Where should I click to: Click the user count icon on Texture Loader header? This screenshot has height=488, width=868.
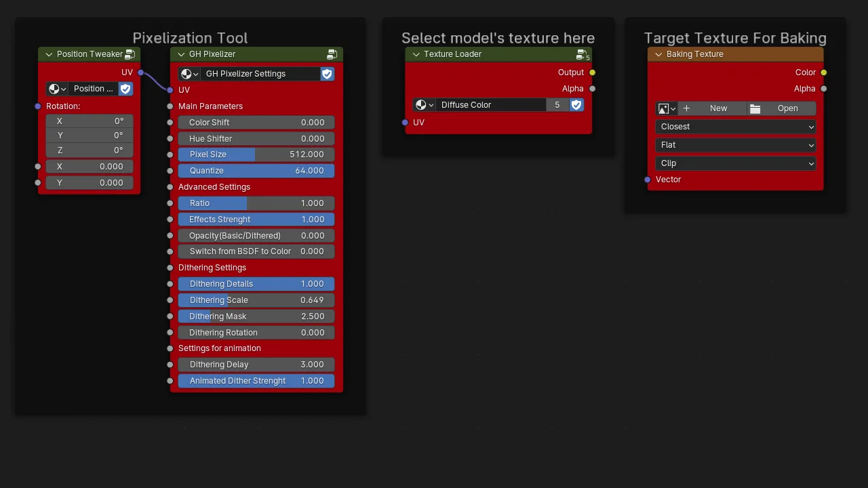582,54
